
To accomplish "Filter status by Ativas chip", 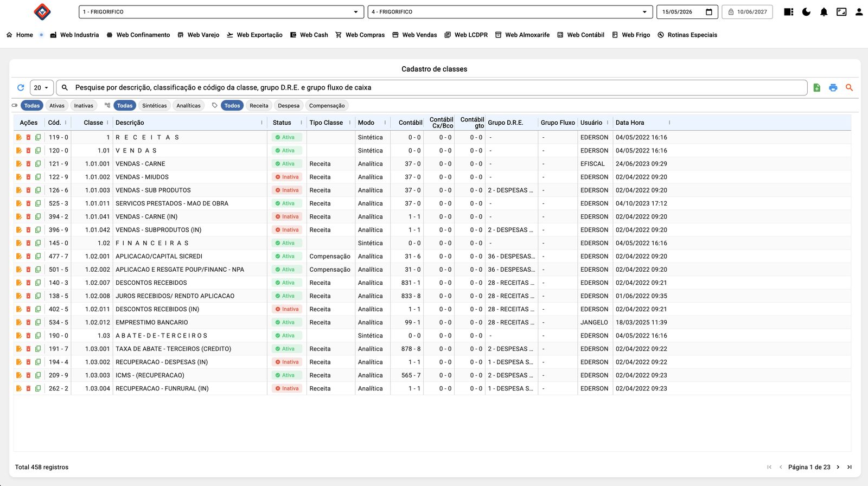I will click(57, 106).
